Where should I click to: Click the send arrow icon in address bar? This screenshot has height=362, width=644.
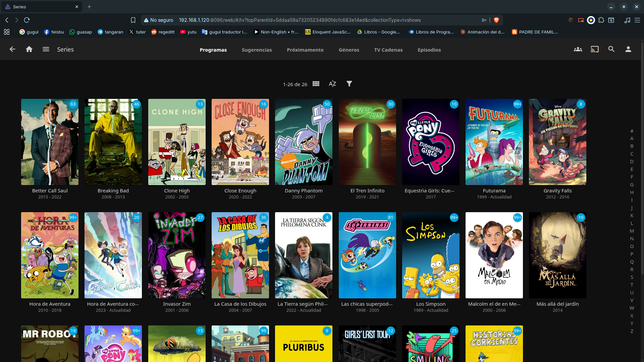point(484,20)
